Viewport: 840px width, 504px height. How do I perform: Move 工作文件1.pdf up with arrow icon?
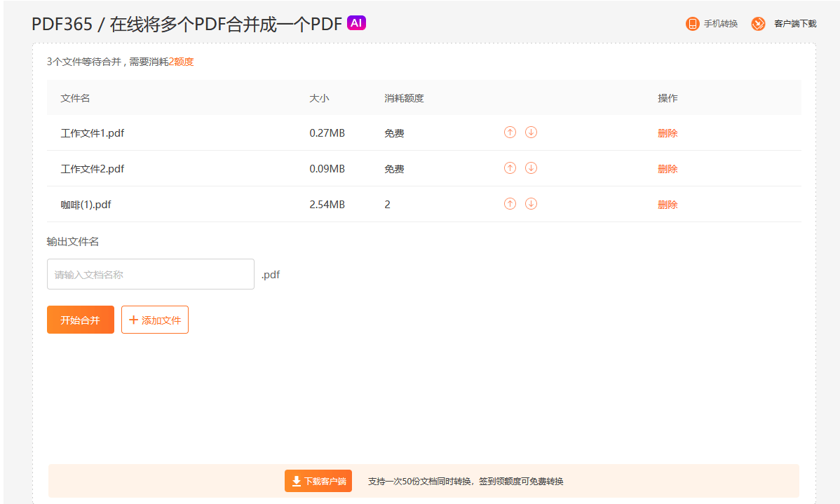[510, 132]
